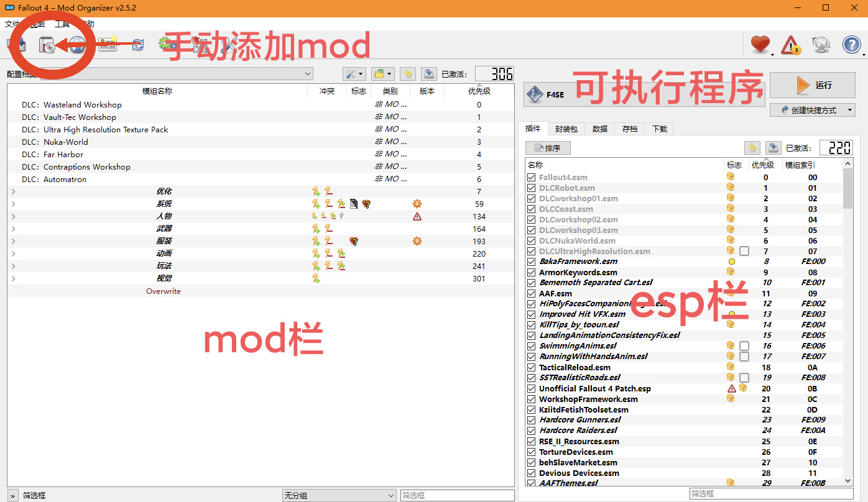Click warning flag on Unofficial Fallout 4 Patch.esp
The height and width of the screenshot is (502, 868).
click(732, 388)
